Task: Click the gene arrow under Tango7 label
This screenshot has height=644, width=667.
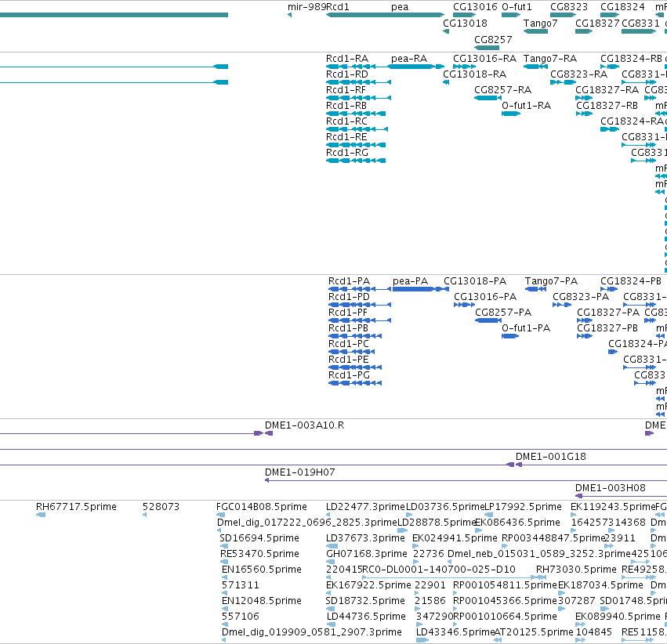Action: point(535,31)
